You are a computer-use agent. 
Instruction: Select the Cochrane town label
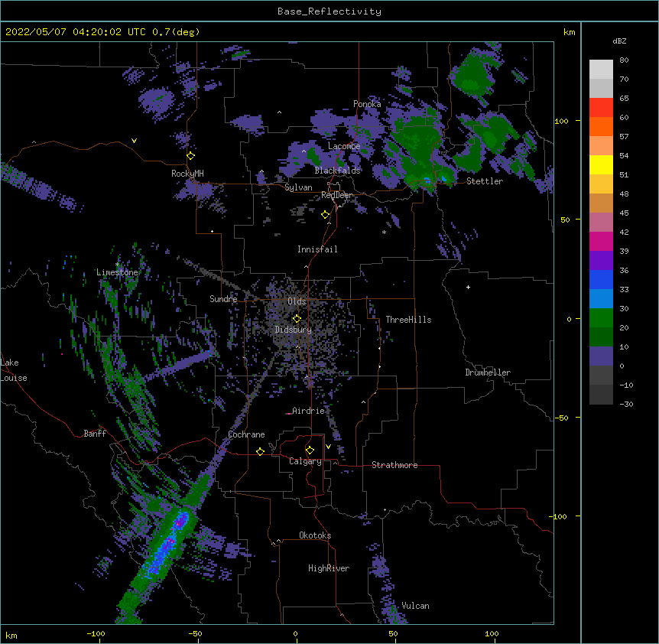click(247, 434)
